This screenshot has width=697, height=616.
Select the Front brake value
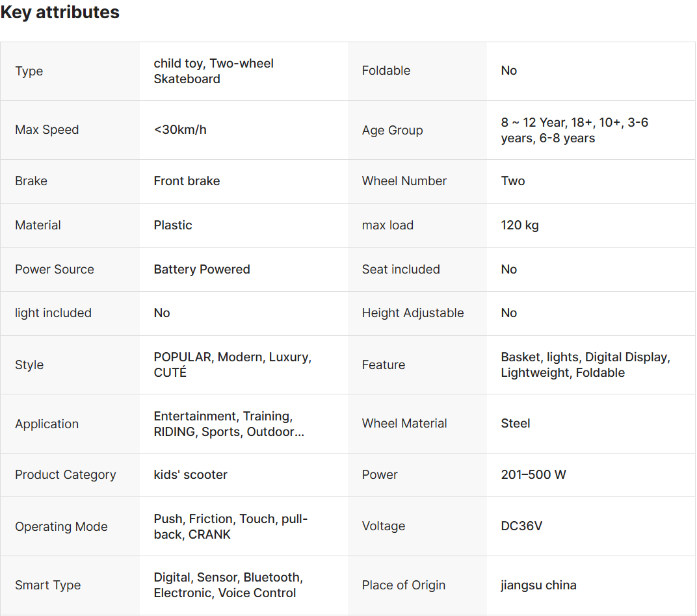coord(187,181)
